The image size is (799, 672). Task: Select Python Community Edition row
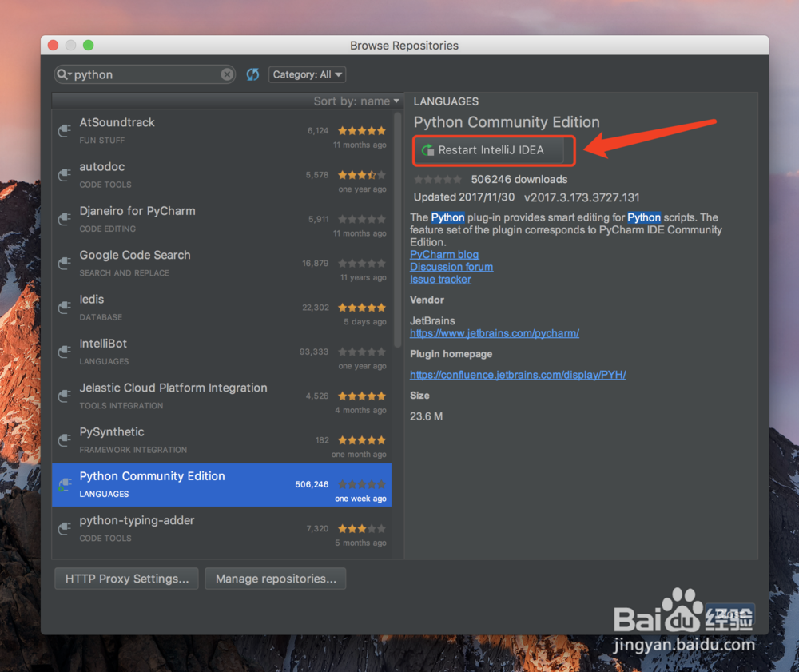pyautogui.click(x=221, y=485)
